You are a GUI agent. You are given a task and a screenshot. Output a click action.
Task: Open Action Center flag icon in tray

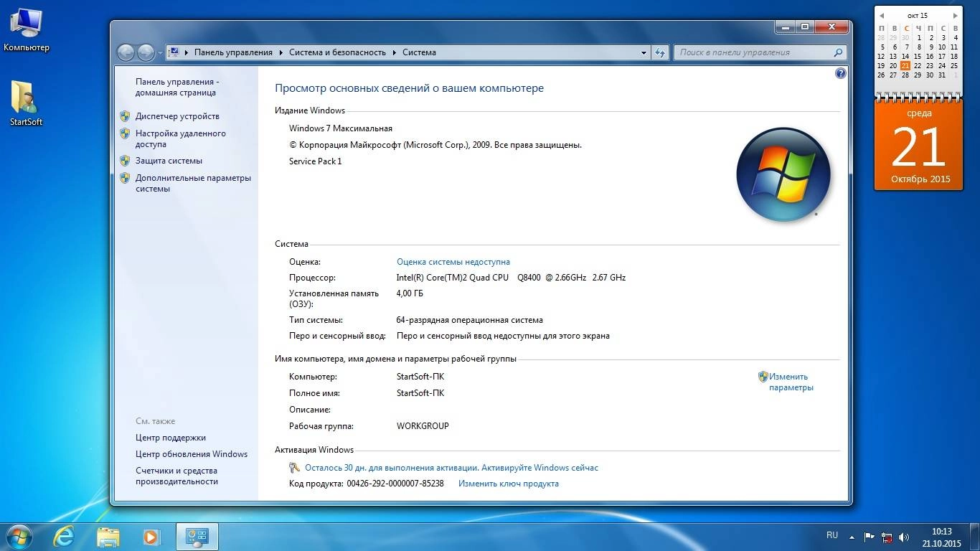(x=870, y=537)
